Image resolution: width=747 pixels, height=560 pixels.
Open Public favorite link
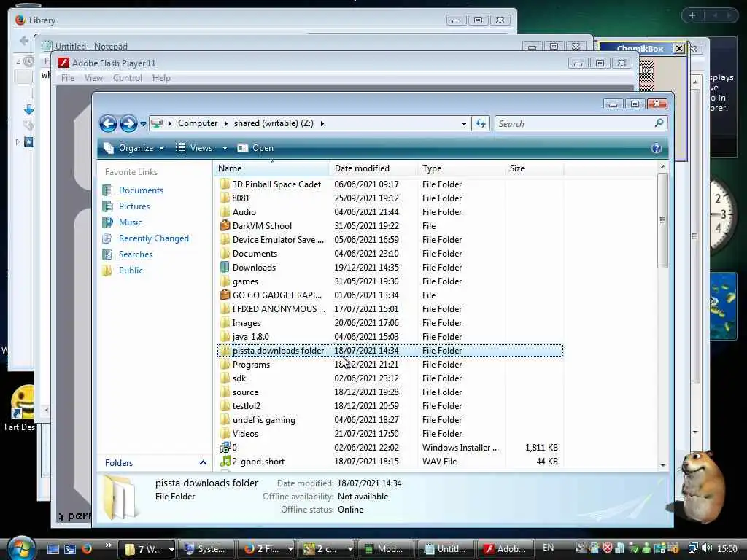(131, 271)
